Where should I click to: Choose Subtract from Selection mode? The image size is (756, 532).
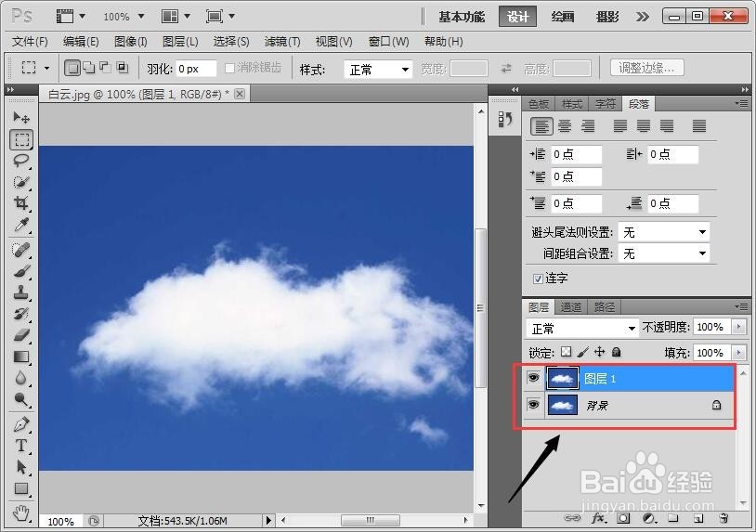tap(105, 68)
